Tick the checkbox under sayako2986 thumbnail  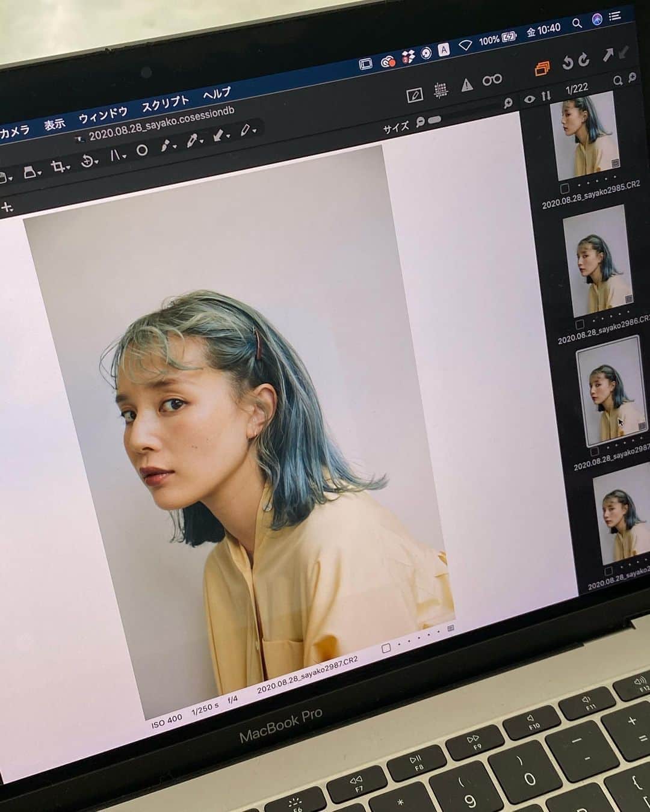[x=580, y=325]
